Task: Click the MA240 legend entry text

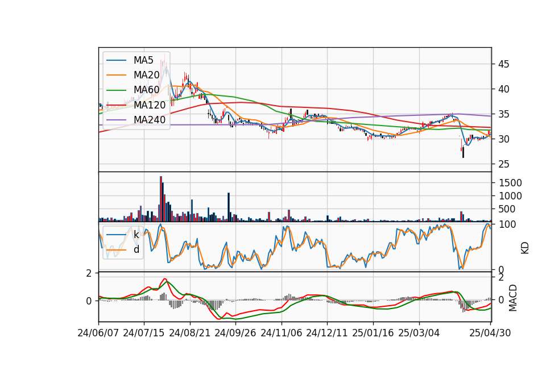Action: click(150, 120)
